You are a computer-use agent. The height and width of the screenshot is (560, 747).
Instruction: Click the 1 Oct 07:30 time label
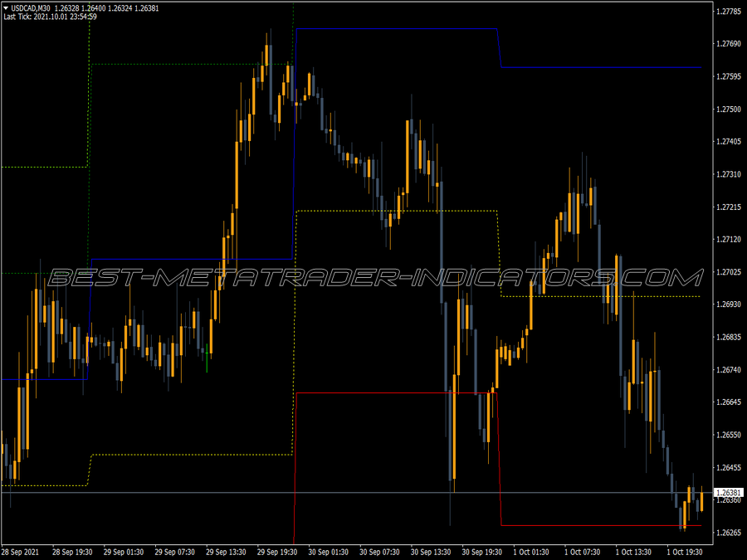[582, 552]
